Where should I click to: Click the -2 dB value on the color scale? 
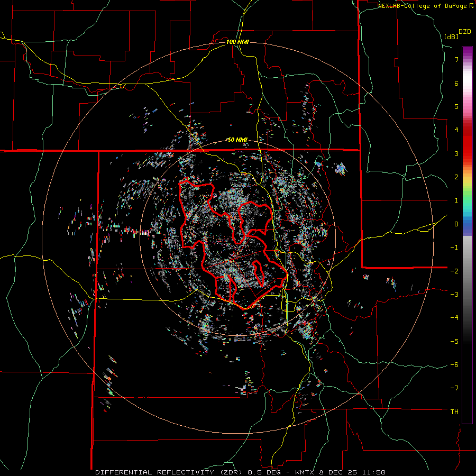pos(454,271)
